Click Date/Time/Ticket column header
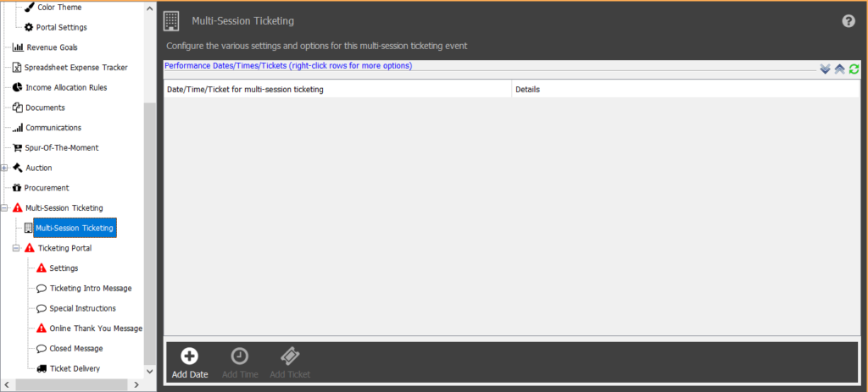Viewport: 868px width, 392px height. pos(337,89)
